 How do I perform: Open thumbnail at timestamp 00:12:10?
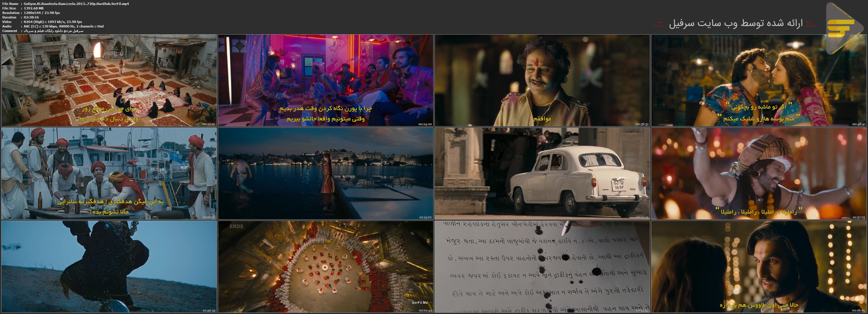(x=109, y=80)
